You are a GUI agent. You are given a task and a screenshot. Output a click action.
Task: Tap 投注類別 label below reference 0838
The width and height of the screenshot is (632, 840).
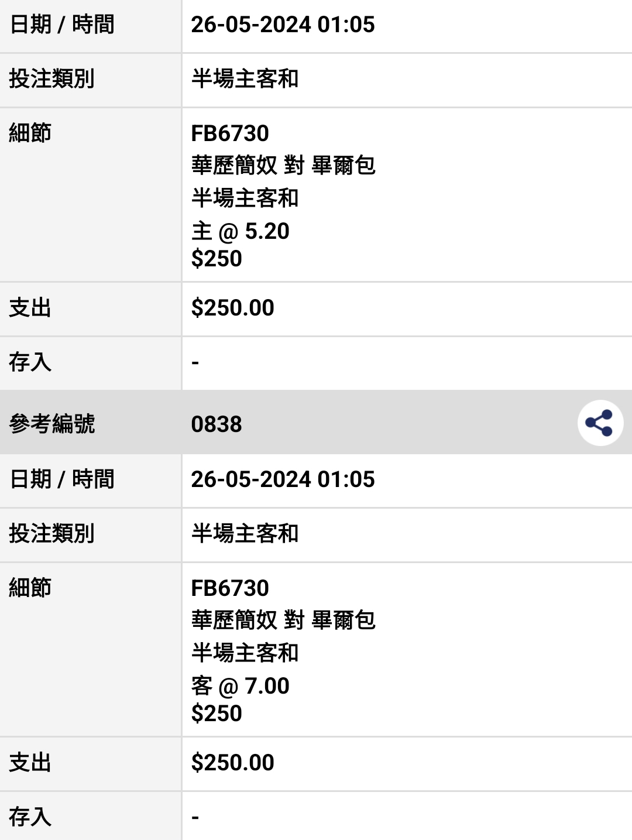[52, 534]
